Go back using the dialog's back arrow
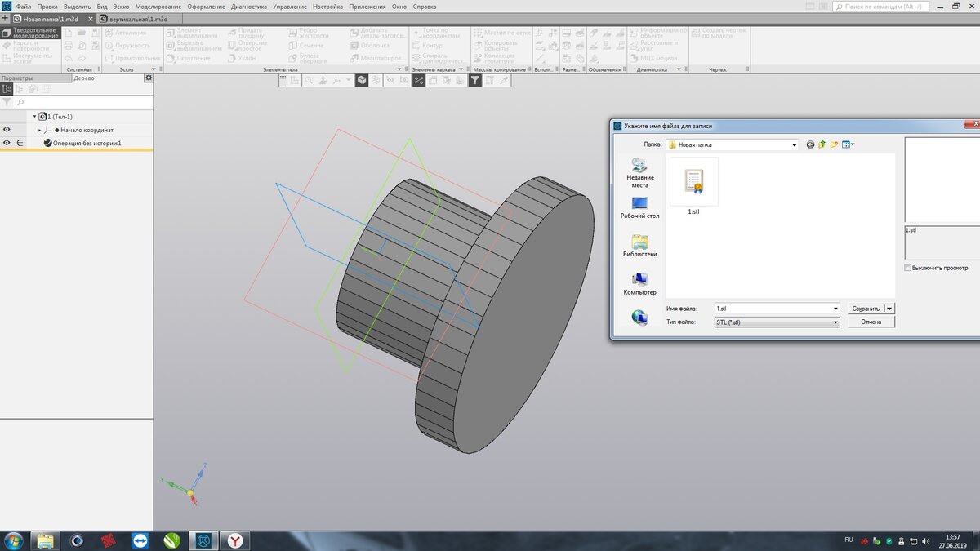 (x=810, y=144)
